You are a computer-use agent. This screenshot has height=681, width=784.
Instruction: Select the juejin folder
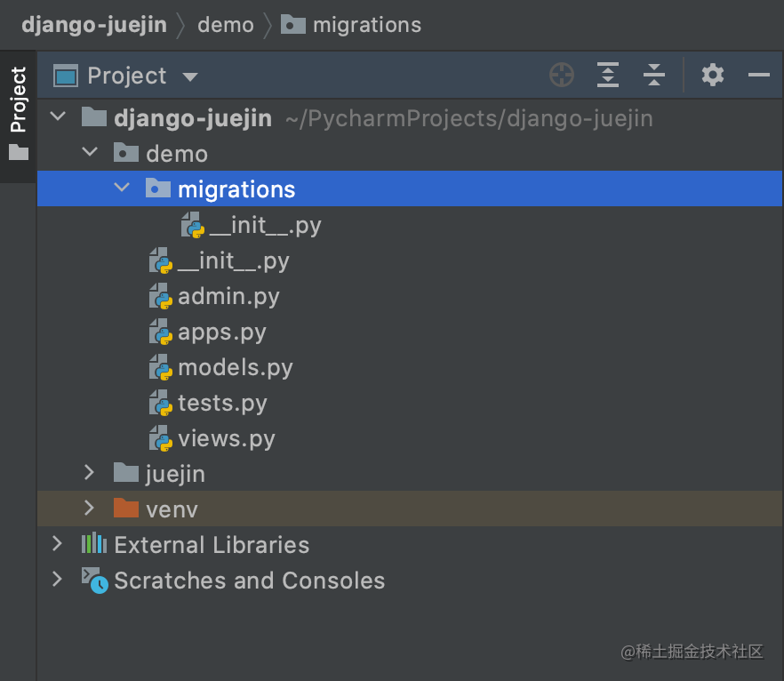(410, 474)
